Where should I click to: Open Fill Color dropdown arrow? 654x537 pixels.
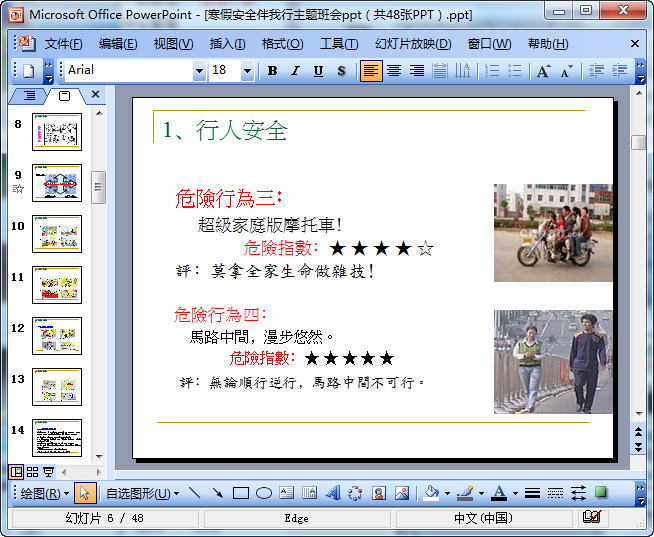[447, 494]
